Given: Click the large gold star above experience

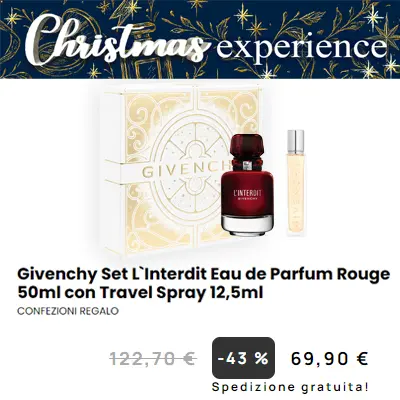Looking at the screenshot, I should (x=243, y=16).
